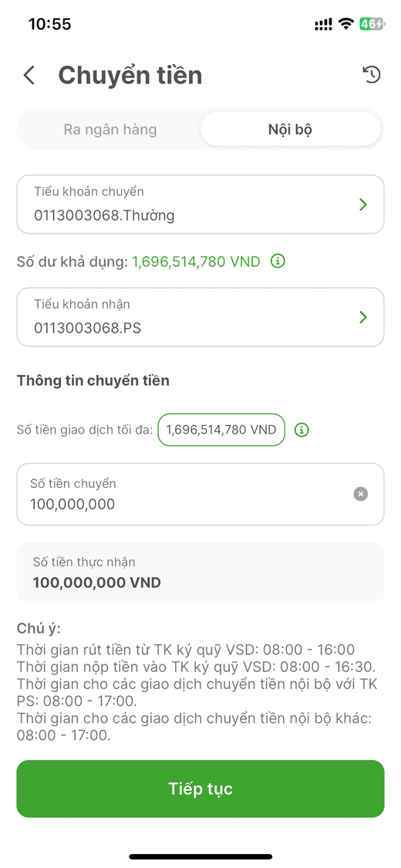Image resolution: width=401 pixels, height=868 pixels.
Task: Clear the Số tiền chuyển amount
Action: (361, 494)
